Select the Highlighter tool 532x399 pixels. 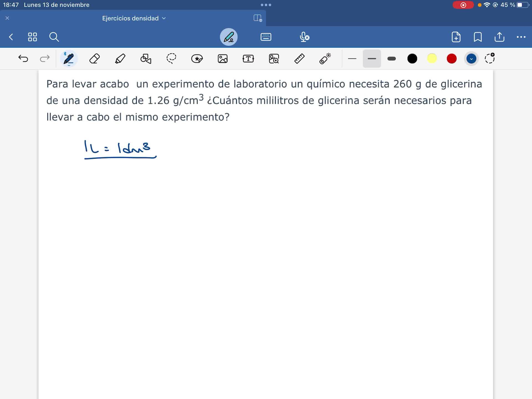120,59
